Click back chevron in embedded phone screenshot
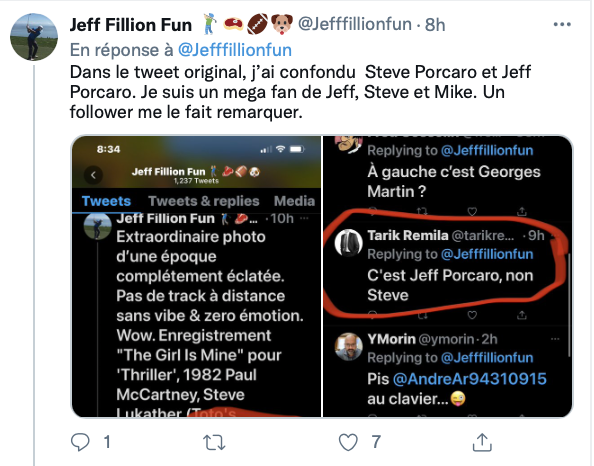 click(93, 175)
